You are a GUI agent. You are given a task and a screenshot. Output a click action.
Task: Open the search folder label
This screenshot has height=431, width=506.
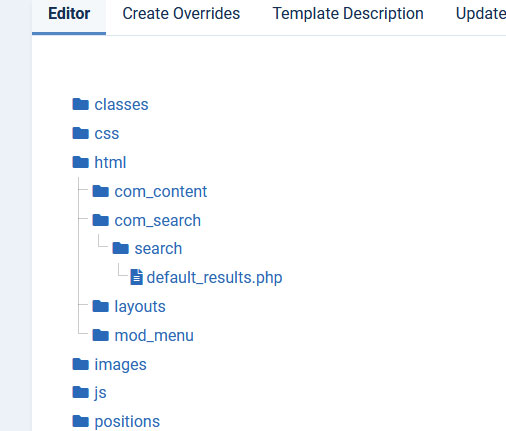coord(158,249)
